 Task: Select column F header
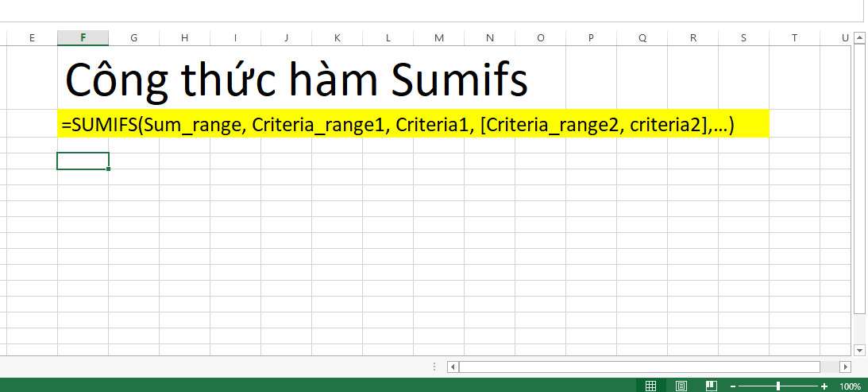coord(83,37)
